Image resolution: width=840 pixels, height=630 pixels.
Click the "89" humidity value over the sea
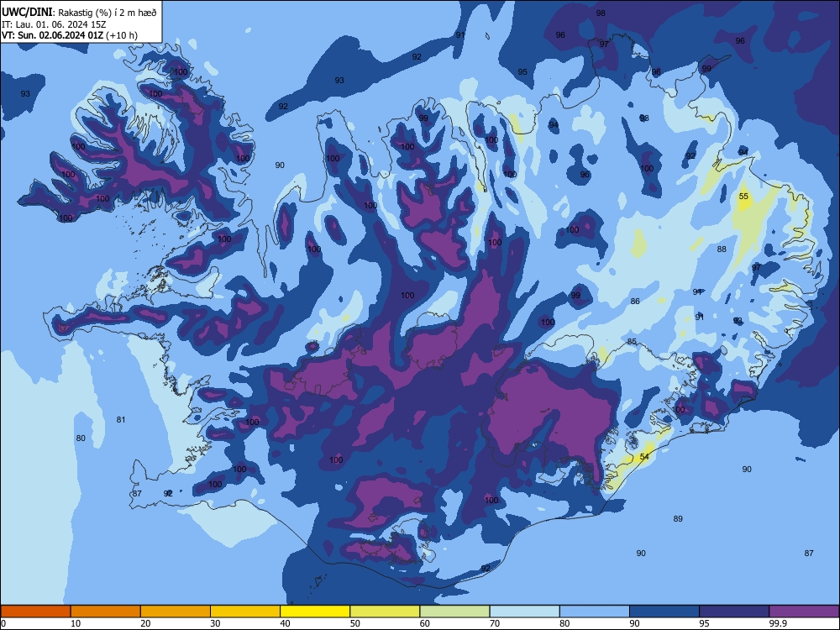678,518
